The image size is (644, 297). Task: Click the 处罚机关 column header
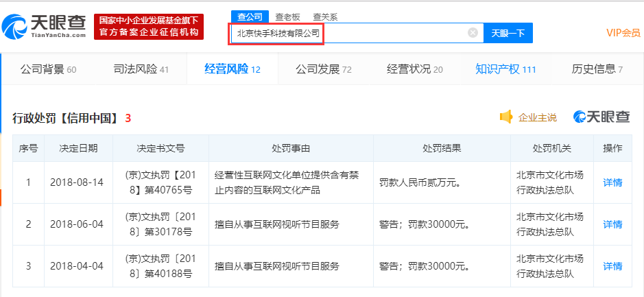552,148
